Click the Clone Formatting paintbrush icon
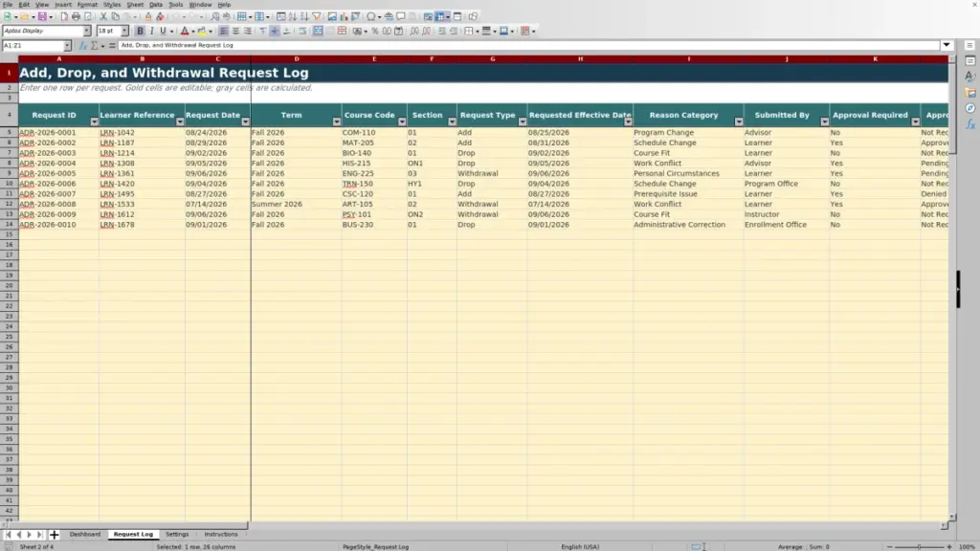This screenshot has height=551, width=980. point(148,17)
